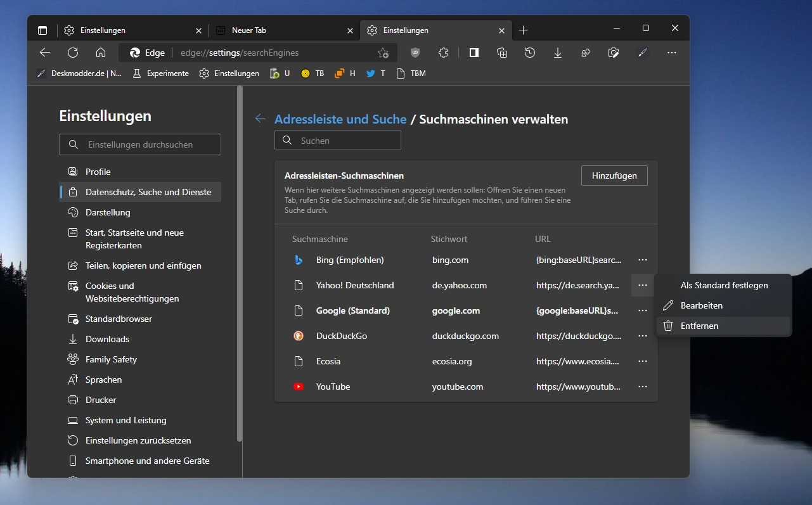Focus the Einstellungen durchsuchen search box
The image size is (812, 505).
[x=140, y=144]
